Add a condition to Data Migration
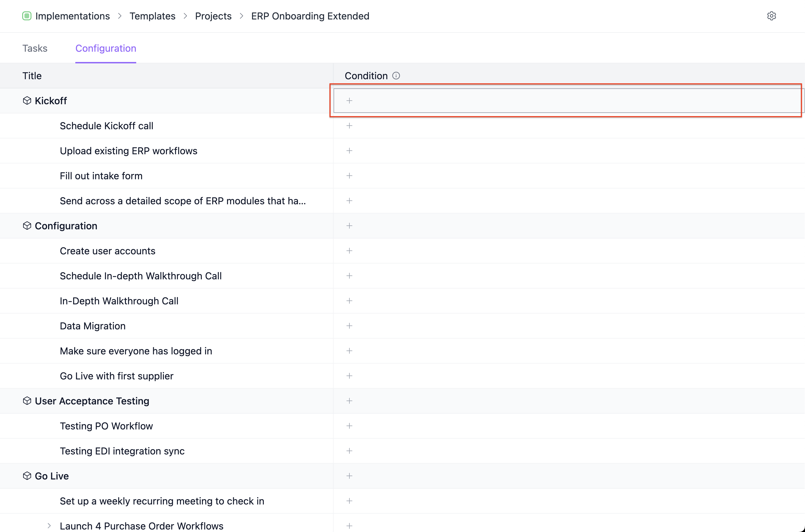Screen dimensions: 805x532 tap(349, 326)
